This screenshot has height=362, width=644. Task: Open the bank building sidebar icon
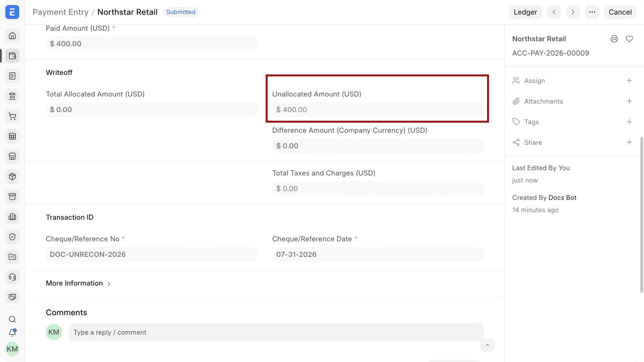click(x=13, y=96)
